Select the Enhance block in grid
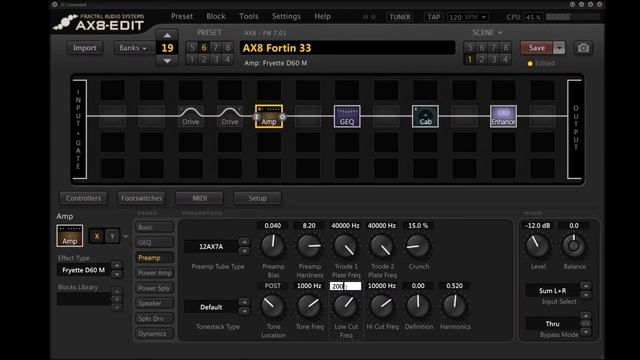The width and height of the screenshot is (640, 360). [503, 116]
